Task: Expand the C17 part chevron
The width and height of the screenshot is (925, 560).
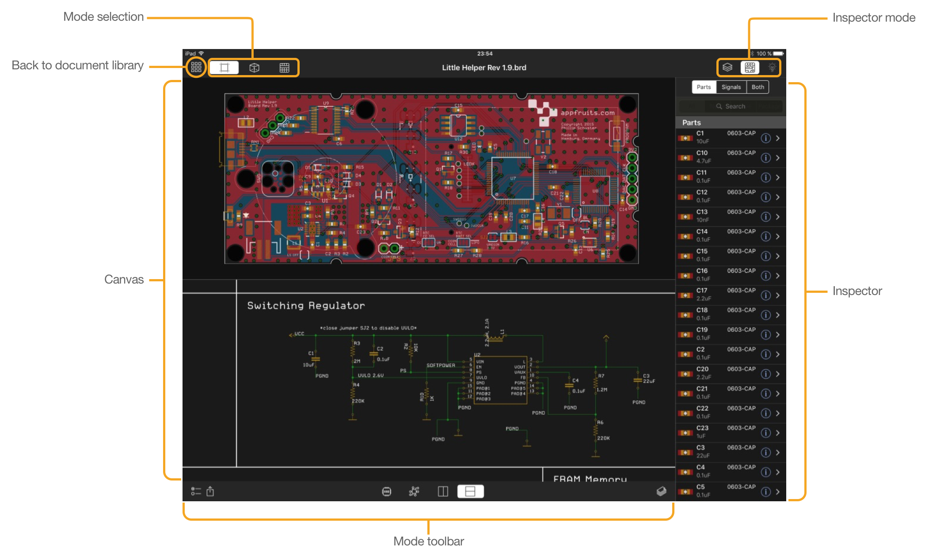Action: (x=778, y=295)
